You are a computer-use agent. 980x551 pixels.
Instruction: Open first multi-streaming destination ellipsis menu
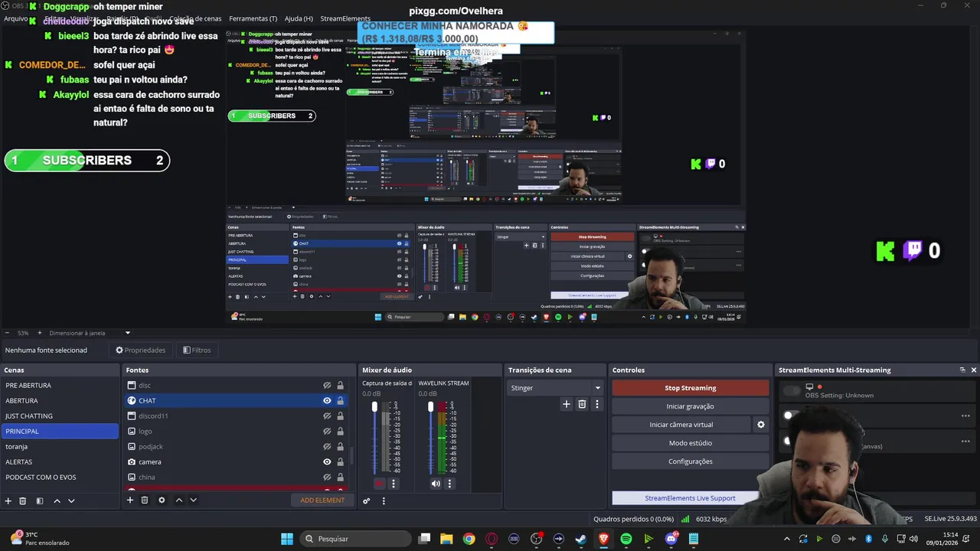point(965,416)
